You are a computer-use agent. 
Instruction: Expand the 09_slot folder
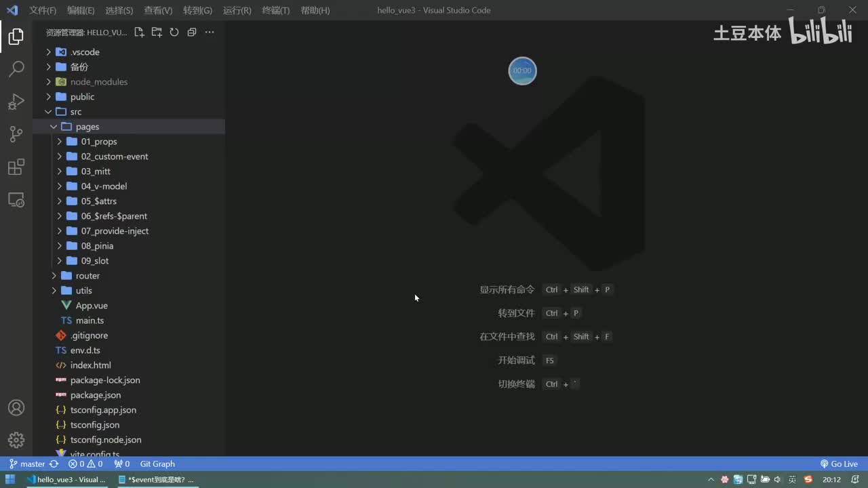pyautogui.click(x=129, y=261)
